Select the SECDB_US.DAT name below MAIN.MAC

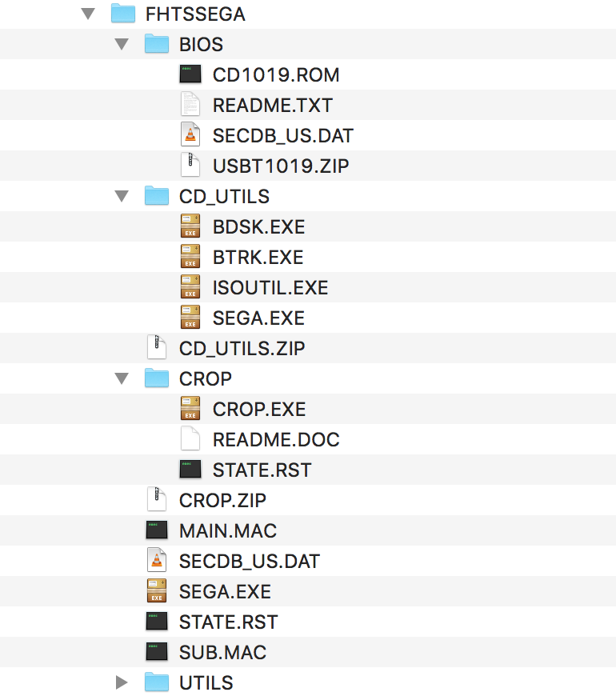click(250, 562)
